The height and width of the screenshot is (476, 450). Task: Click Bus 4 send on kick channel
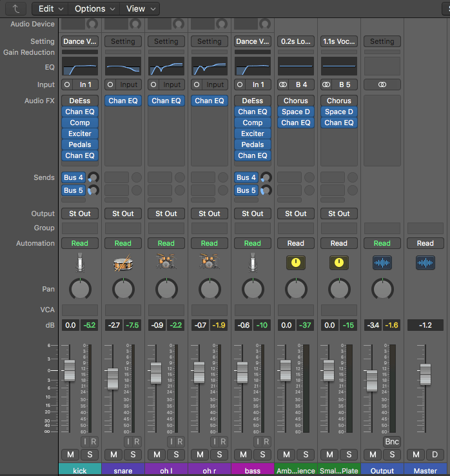pos(73,177)
